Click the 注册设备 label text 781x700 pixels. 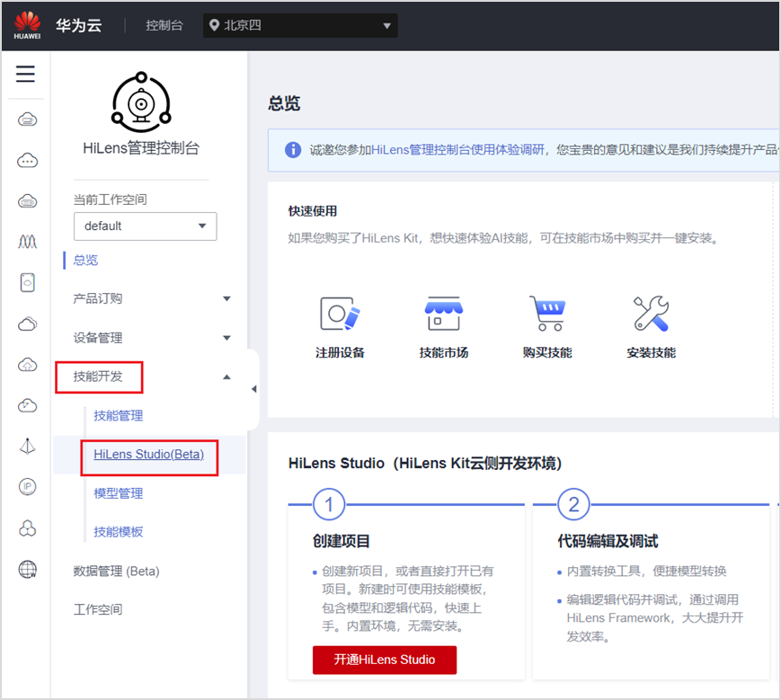click(x=340, y=352)
